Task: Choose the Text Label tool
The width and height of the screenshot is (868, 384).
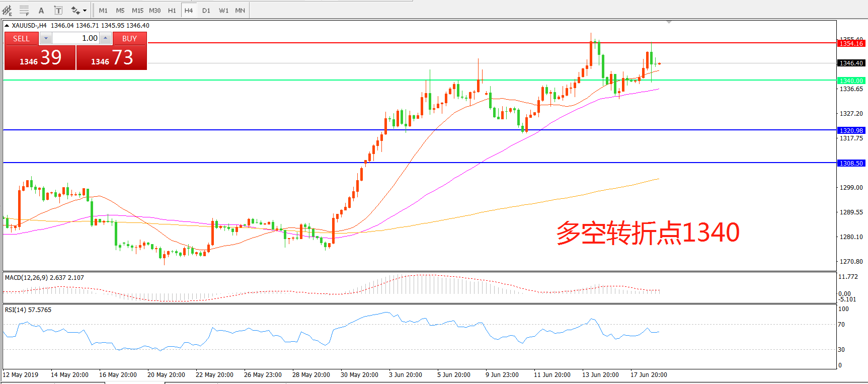Action: [58, 10]
